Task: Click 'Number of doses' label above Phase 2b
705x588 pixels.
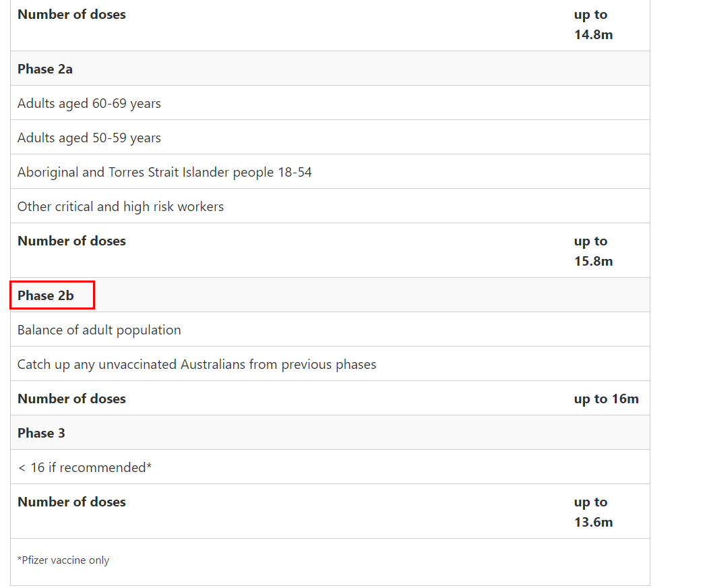Action: tap(71, 241)
